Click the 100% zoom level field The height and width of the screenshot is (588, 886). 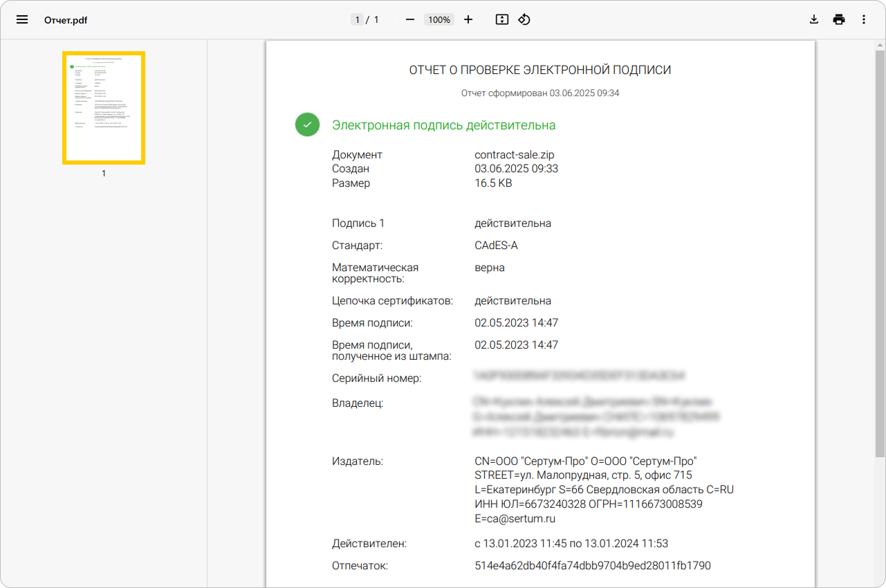tap(439, 20)
